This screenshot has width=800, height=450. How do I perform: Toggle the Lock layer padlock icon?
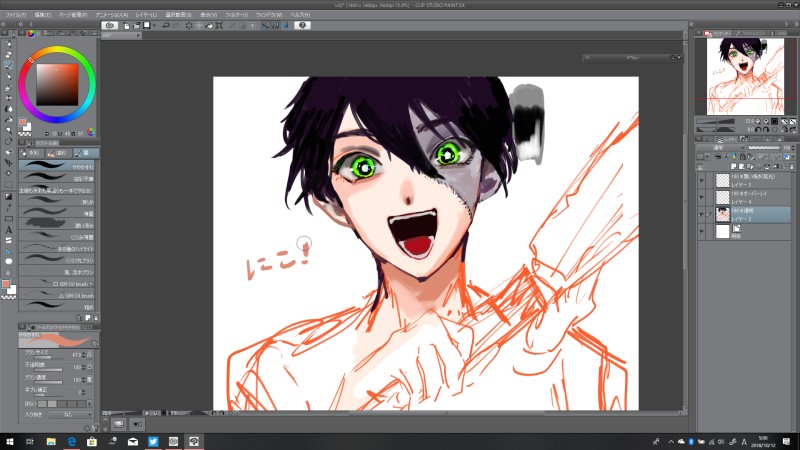(743, 157)
